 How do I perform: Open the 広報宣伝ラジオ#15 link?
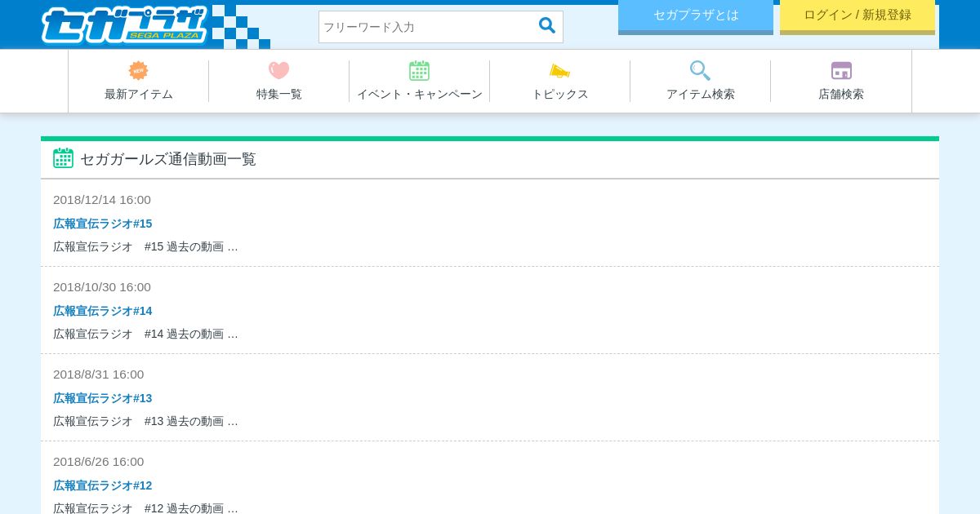click(x=103, y=224)
